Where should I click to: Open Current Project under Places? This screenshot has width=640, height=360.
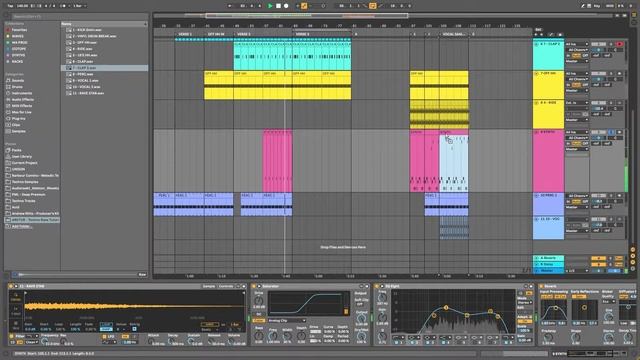(24, 163)
